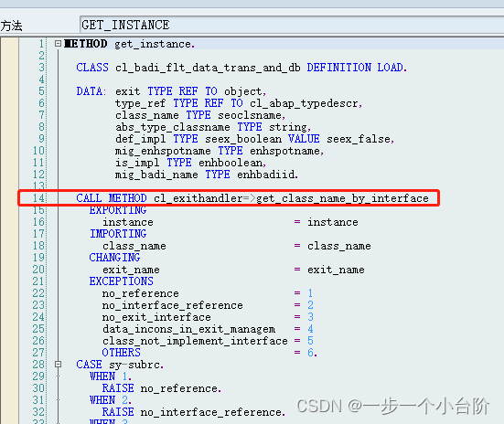Click 'RAISE no_interface_reference' on line 32
Viewport: 504px width, 424px height.
click(192, 412)
